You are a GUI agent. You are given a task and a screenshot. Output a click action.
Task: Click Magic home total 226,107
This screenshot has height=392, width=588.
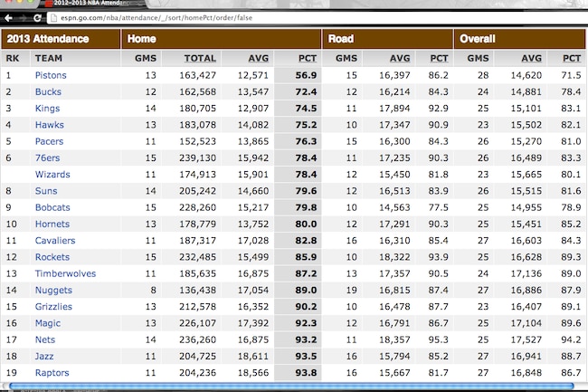coord(197,322)
